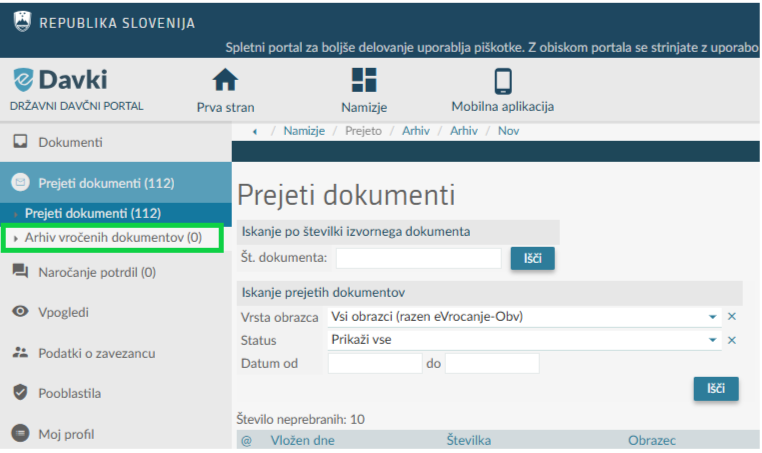
Task: Clear the Vrsta obrazca selection with X
Action: (x=731, y=317)
